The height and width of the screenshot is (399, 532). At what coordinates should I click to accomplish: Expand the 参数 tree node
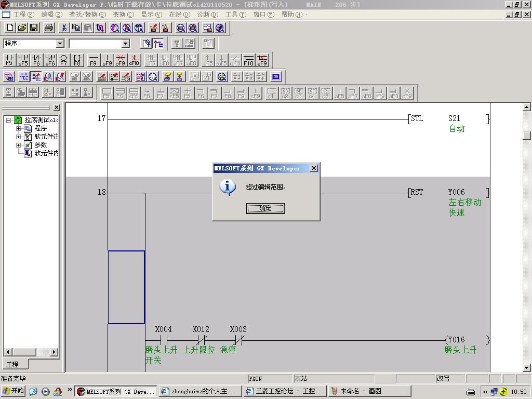click(x=19, y=145)
